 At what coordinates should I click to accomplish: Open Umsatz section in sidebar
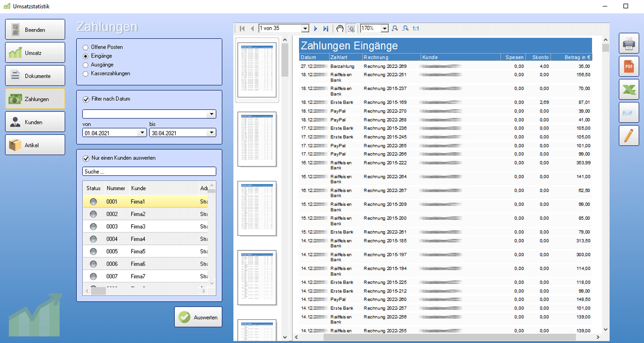35,53
